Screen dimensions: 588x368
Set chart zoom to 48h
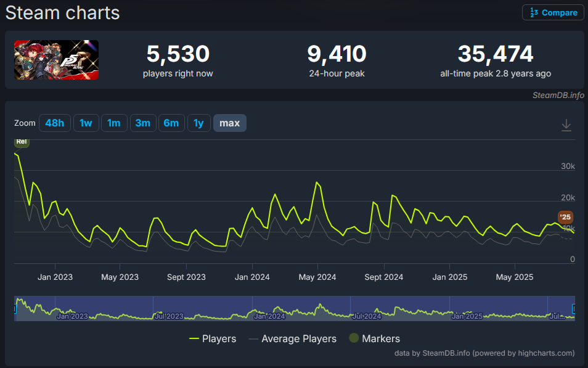55,123
